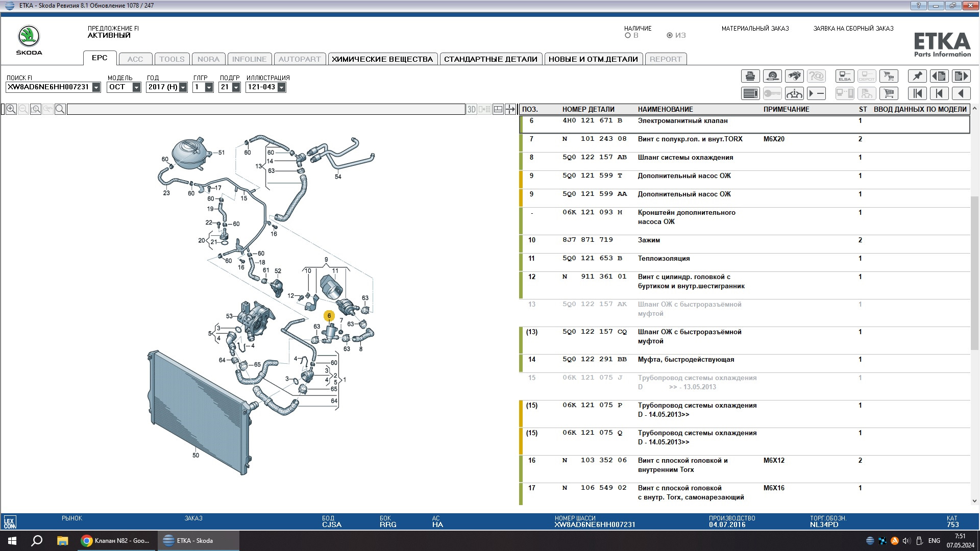Zoom in on the illustration

(x=11, y=109)
